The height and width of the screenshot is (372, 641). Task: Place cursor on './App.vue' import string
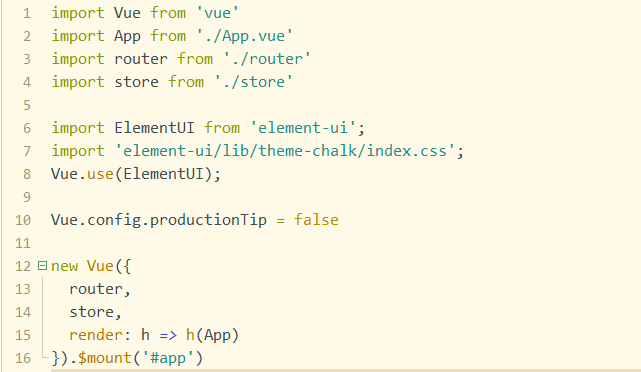[244, 36]
